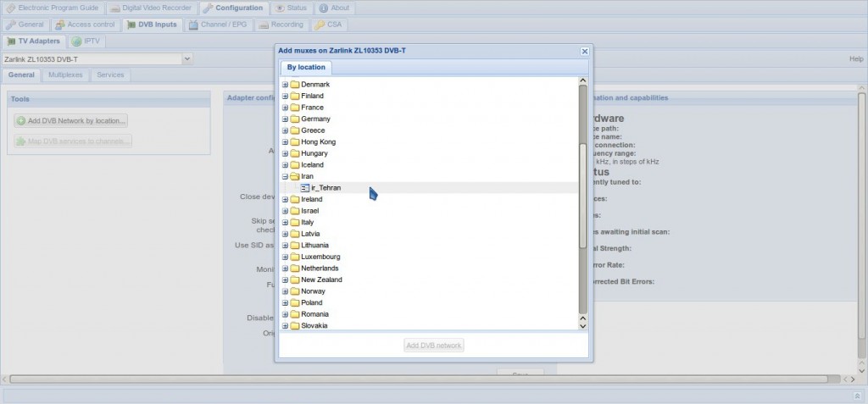Screen dimensions: 868x404
Task: Open the Services sub-tab
Action: 110,75
